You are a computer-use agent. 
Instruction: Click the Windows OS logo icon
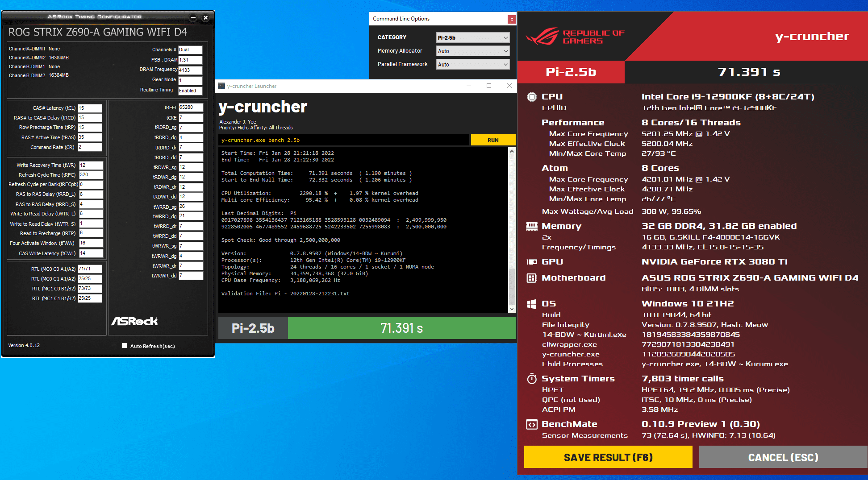click(532, 304)
